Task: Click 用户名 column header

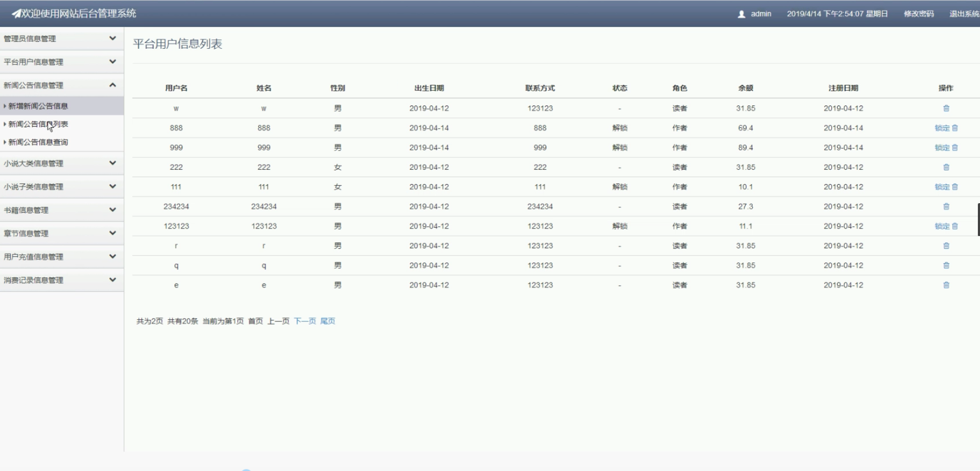Action: pyautogui.click(x=176, y=88)
